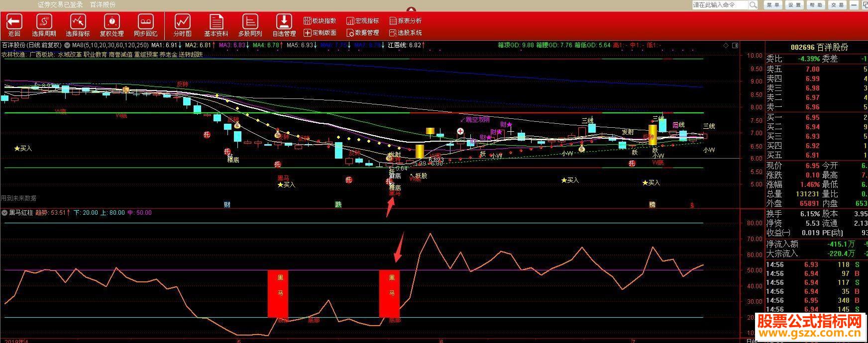Click the 用到未来数据 notice text
The height and width of the screenshot is (343, 868).
point(18,198)
